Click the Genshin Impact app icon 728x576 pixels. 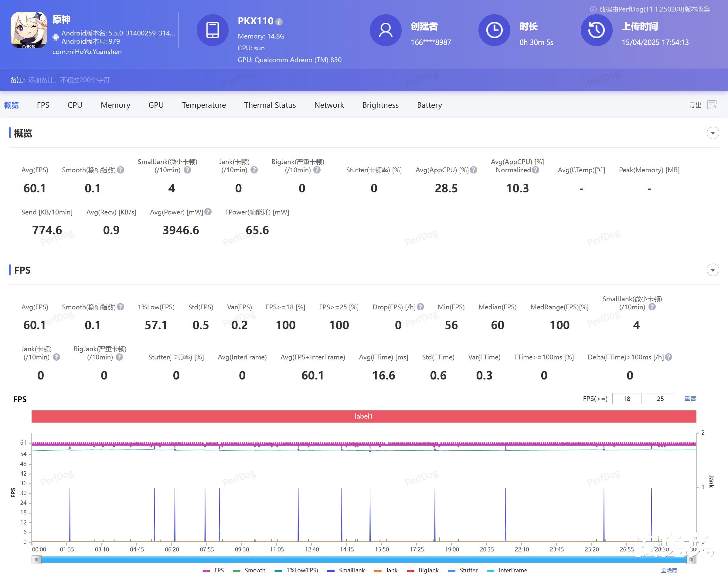click(x=29, y=30)
